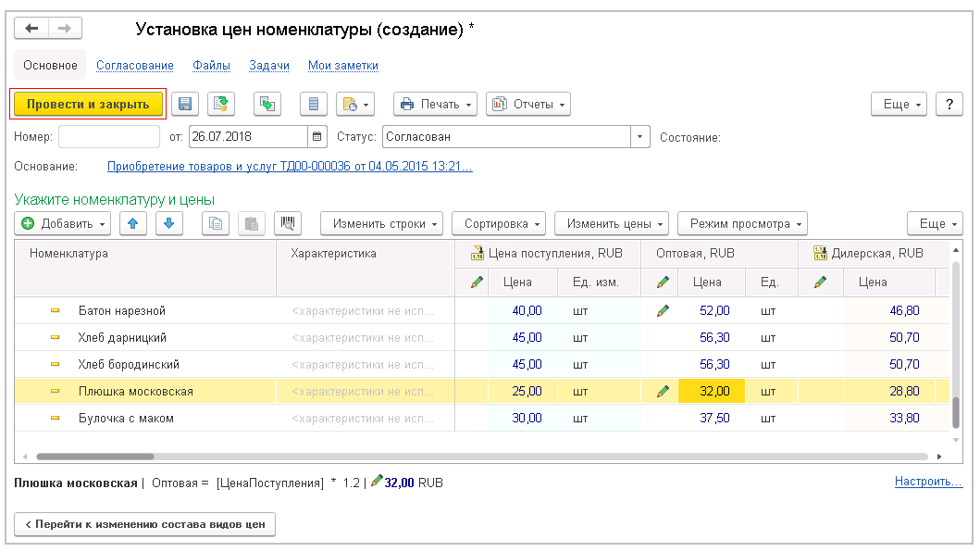Click the save document diskette icon
The height and width of the screenshot is (552, 980).
(x=185, y=104)
